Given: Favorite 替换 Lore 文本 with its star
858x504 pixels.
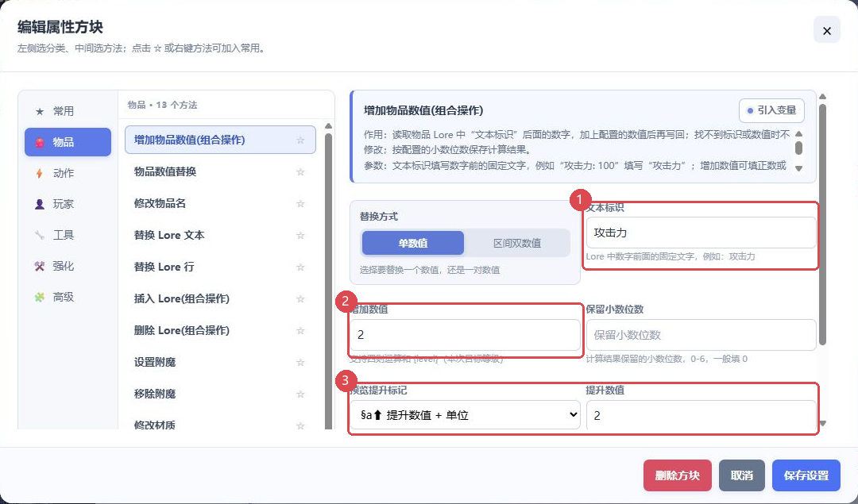Looking at the screenshot, I should pyautogui.click(x=300, y=235).
